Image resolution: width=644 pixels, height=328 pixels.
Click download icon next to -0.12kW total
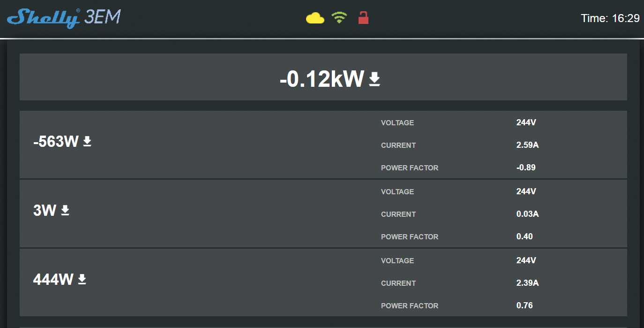coord(374,79)
